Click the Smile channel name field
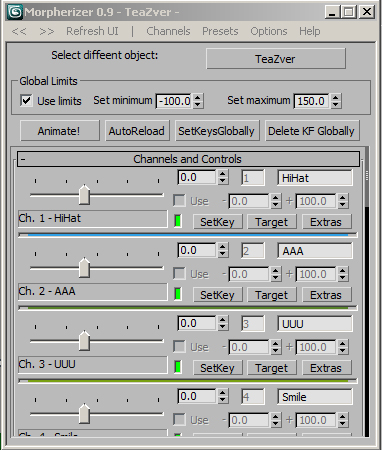The height and width of the screenshot is (450, 382). click(x=315, y=397)
